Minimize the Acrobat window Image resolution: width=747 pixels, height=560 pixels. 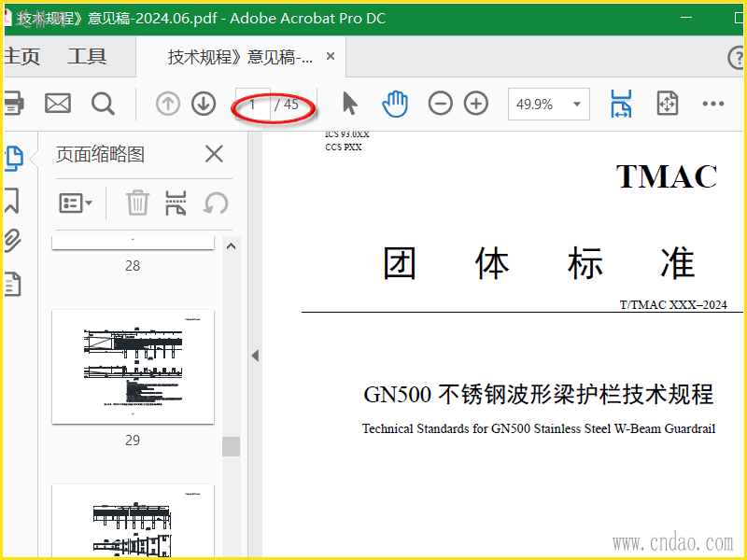pos(686,18)
